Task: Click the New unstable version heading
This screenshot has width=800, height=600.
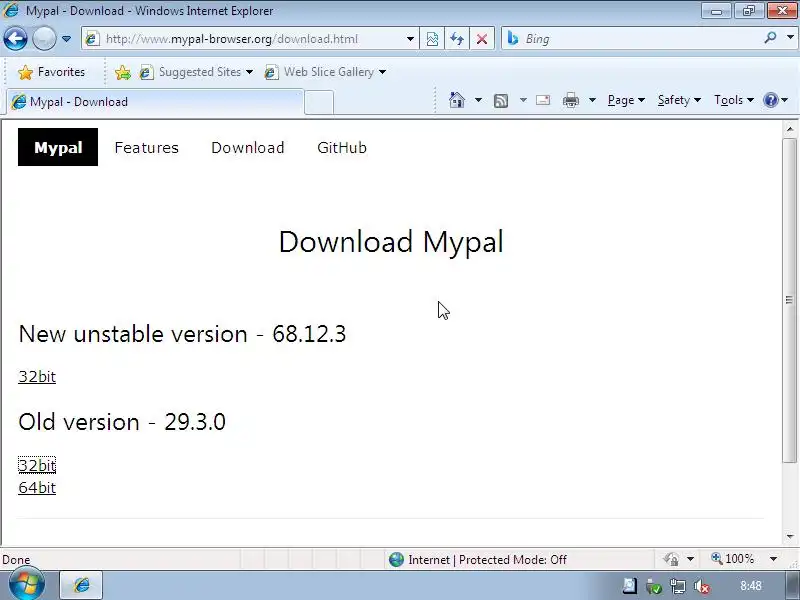Action: (182, 334)
